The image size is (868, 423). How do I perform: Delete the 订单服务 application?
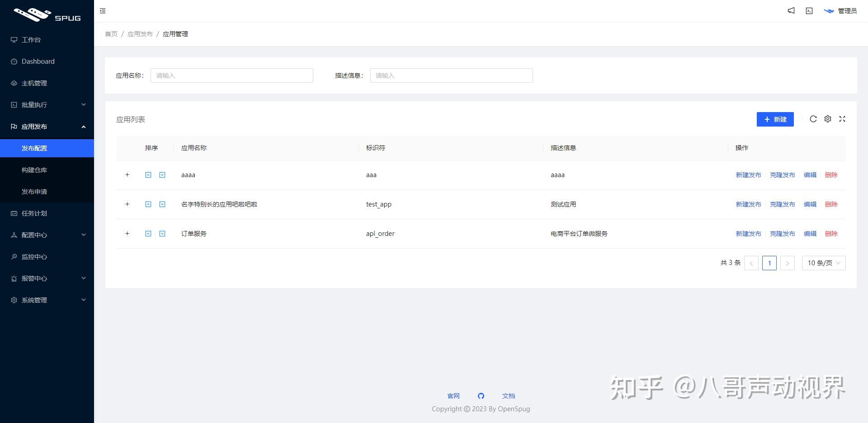pos(831,234)
